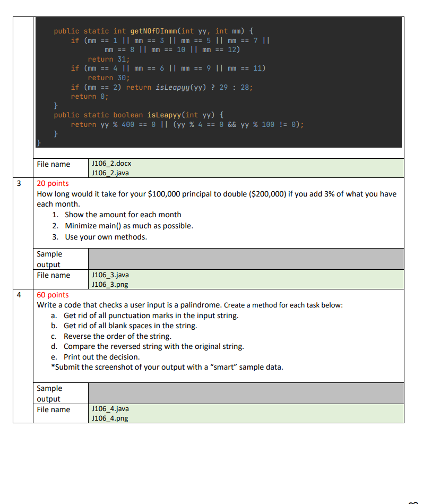This screenshot has height=504, width=423.
Task: Click 'Use your own methods.' list item
Action: pyautogui.click(x=106, y=237)
